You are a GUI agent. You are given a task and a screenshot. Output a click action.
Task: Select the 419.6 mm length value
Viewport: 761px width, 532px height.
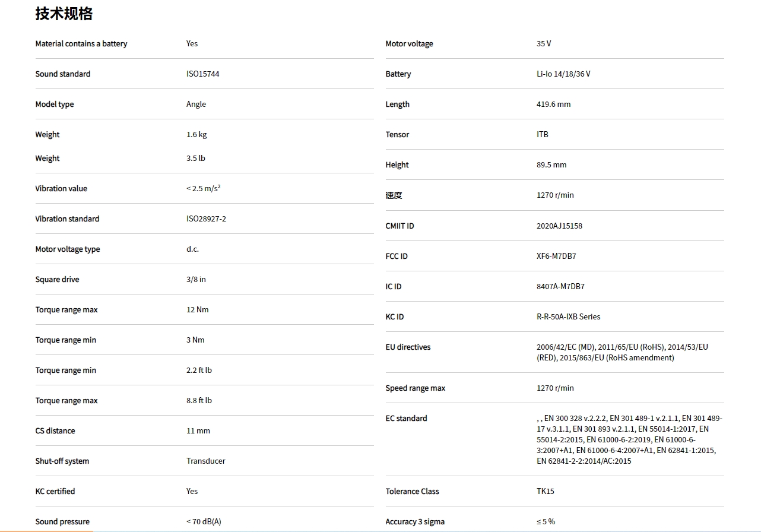553,104
